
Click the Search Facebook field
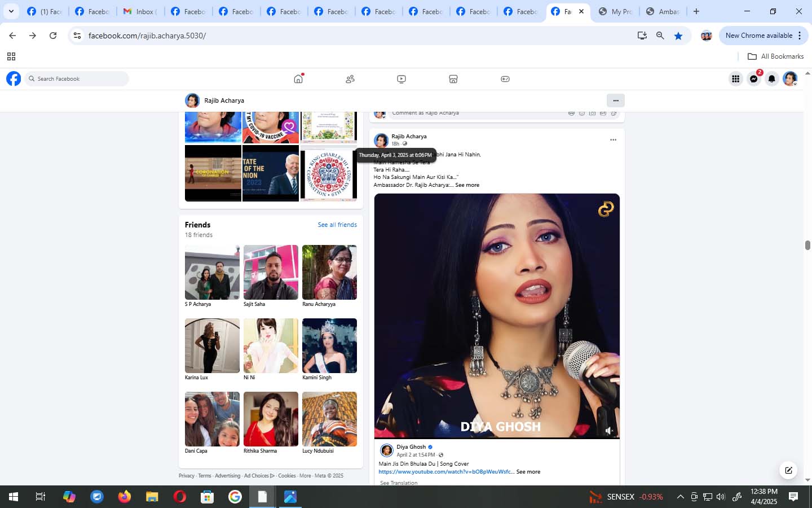coord(77,79)
